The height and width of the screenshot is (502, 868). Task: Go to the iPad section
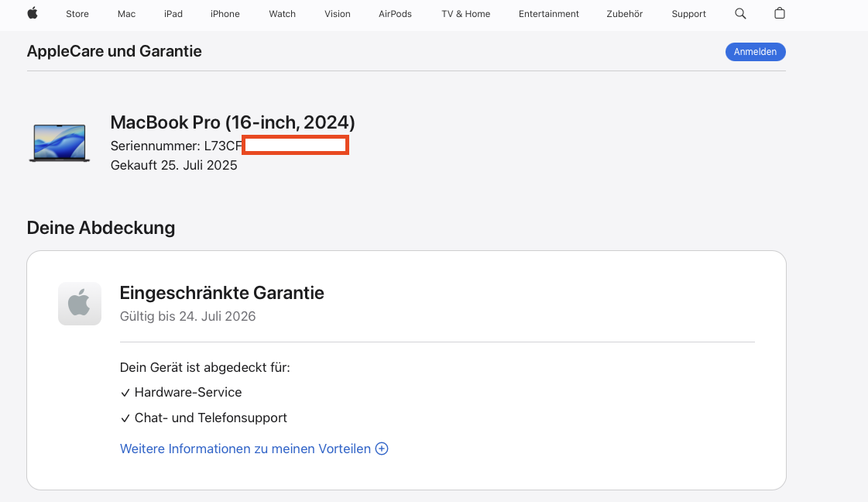click(x=173, y=14)
